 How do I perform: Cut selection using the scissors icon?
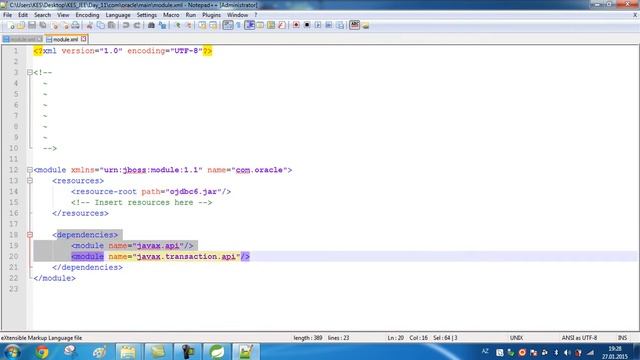(89, 25)
